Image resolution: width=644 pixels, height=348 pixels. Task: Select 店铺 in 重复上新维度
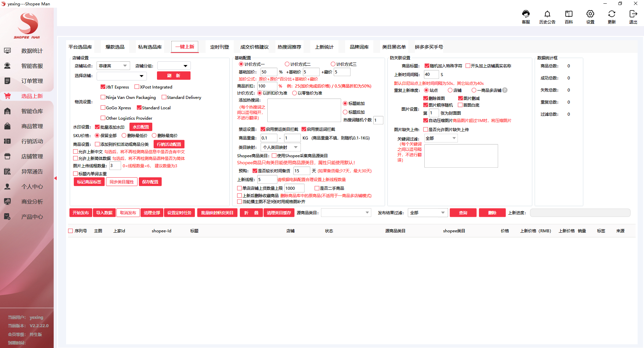tap(450, 90)
